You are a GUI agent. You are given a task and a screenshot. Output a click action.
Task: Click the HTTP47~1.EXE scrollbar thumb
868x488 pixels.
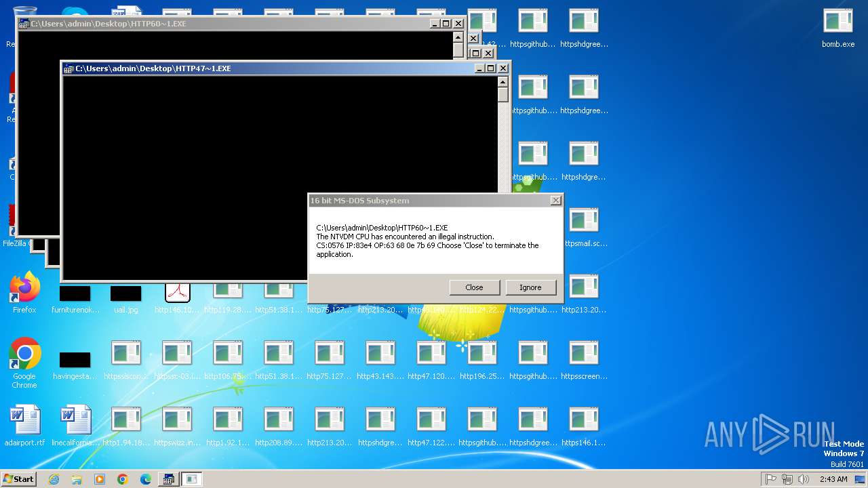click(502, 94)
